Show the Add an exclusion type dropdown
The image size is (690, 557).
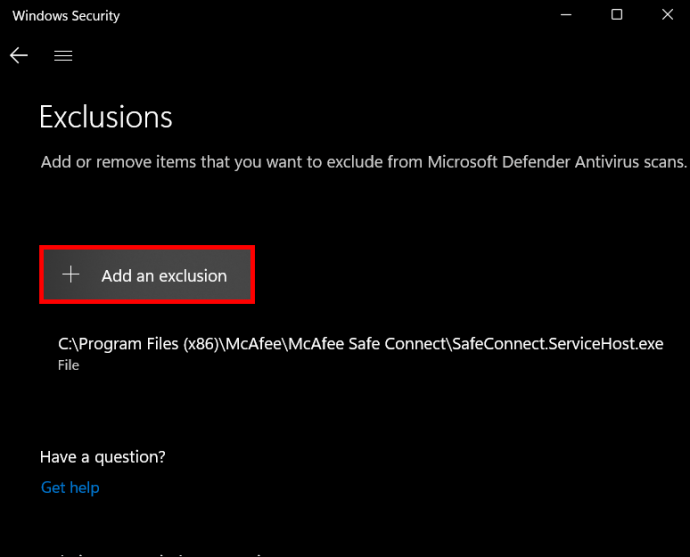point(147,275)
